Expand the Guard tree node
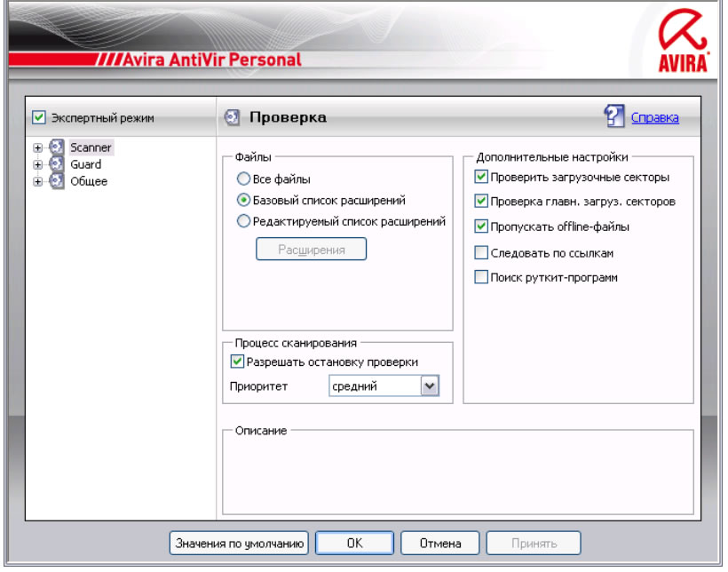The height and width of the screenshot is (572, 728). pyautogui.click(x=37, y=164)
